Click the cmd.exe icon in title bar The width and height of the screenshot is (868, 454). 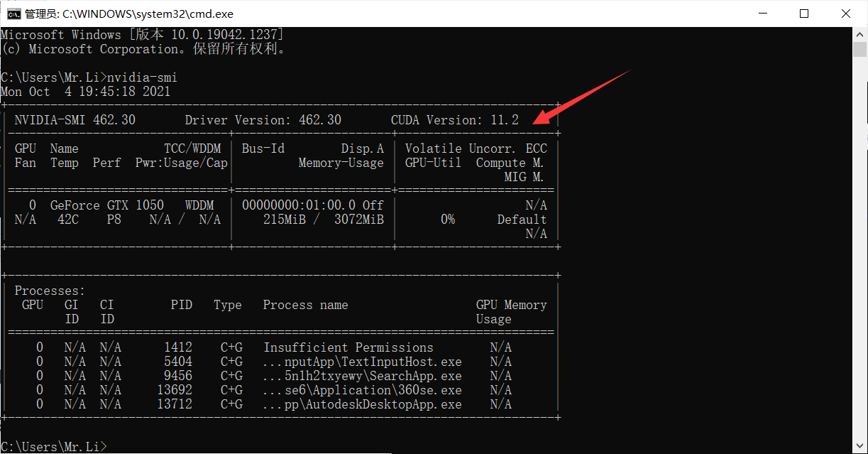pyautogui.click(x=12, y=13)
